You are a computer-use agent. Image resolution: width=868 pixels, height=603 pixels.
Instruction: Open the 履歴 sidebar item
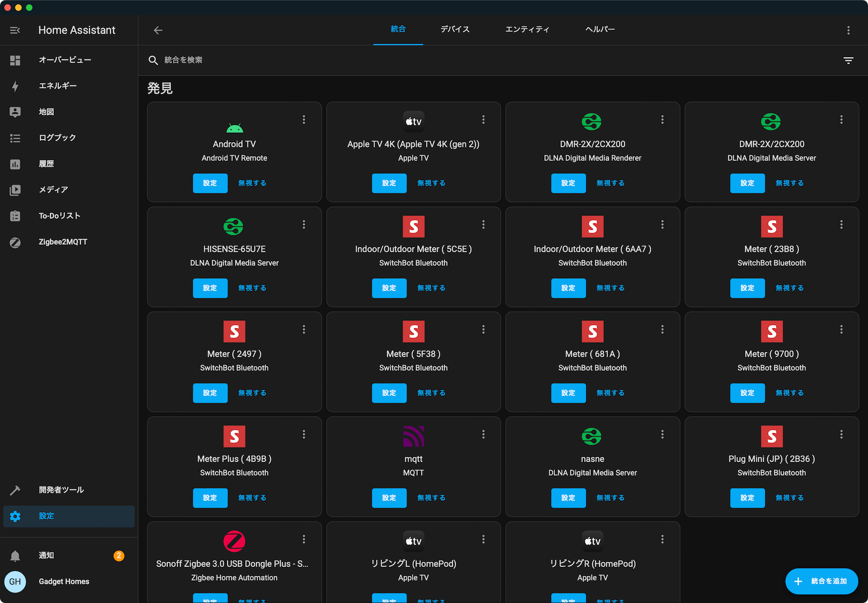(x=69, y=164)
